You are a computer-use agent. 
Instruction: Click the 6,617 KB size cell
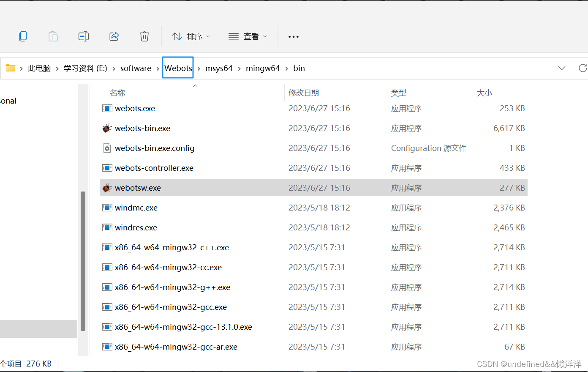click(509, 128)
